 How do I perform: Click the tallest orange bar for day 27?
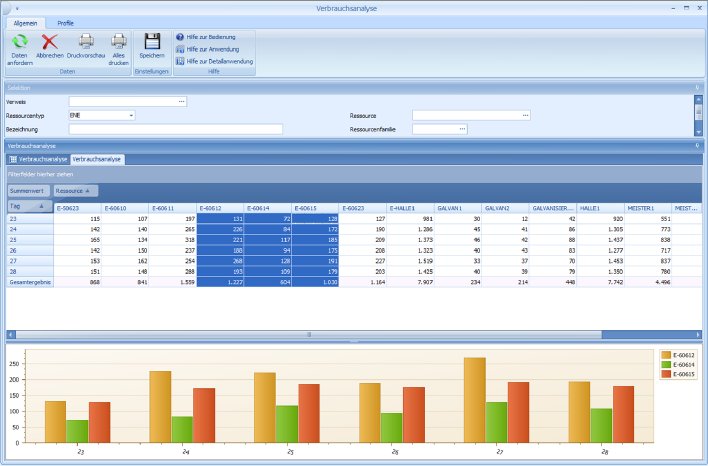475,400
